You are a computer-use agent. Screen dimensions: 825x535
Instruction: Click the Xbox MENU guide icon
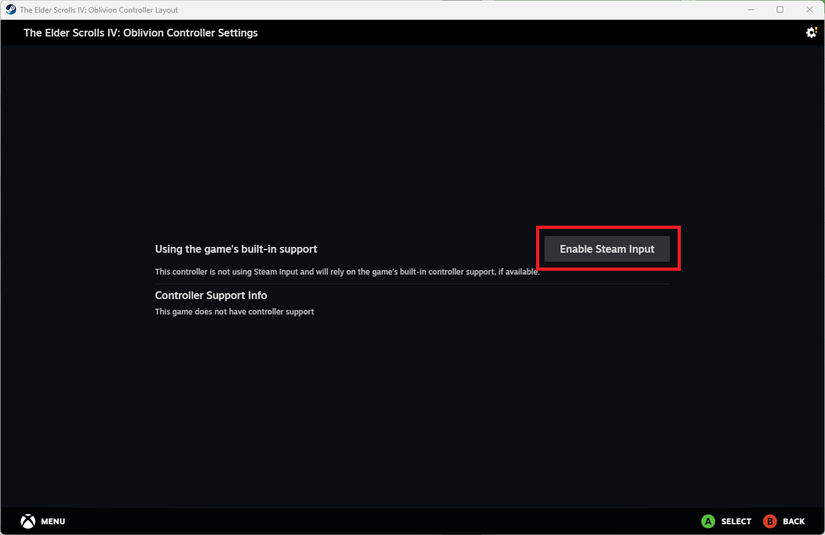(x=28, y=521)
